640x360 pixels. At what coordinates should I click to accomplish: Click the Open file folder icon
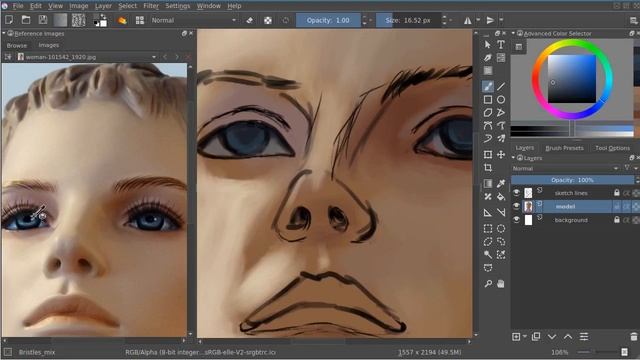click(26, 20)
